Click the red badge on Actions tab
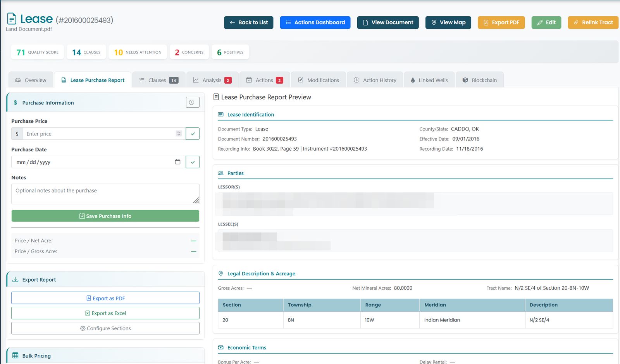Image resolution: width=620 pixels, height=364 pixels. point(279,80)
